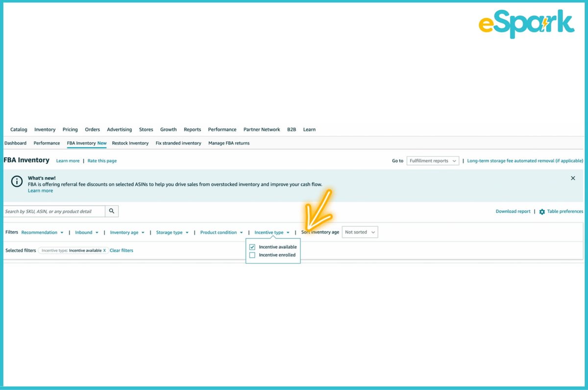Open the Product condition filter dropdown
This screenshot has width=588, height=390.
tap(221, 233)
